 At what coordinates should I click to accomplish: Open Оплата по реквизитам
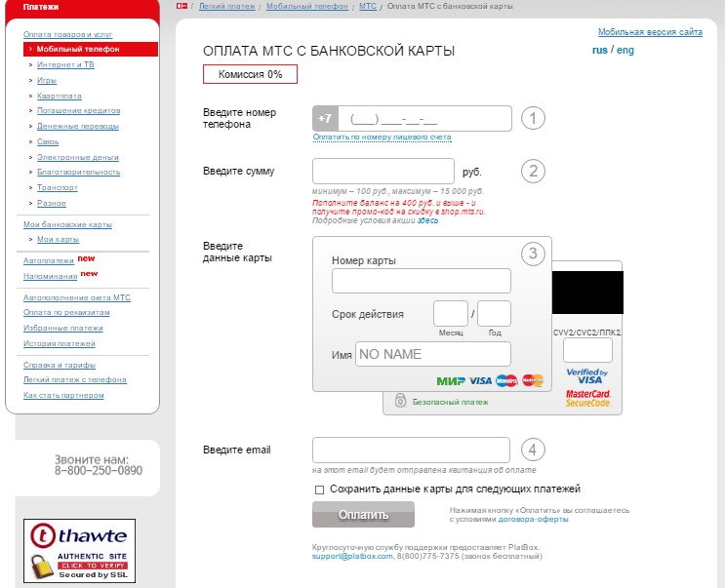(66, 312)
